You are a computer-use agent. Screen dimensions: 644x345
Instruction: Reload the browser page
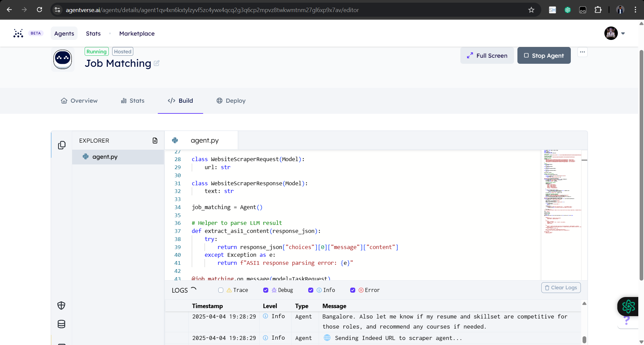[40, 10]
